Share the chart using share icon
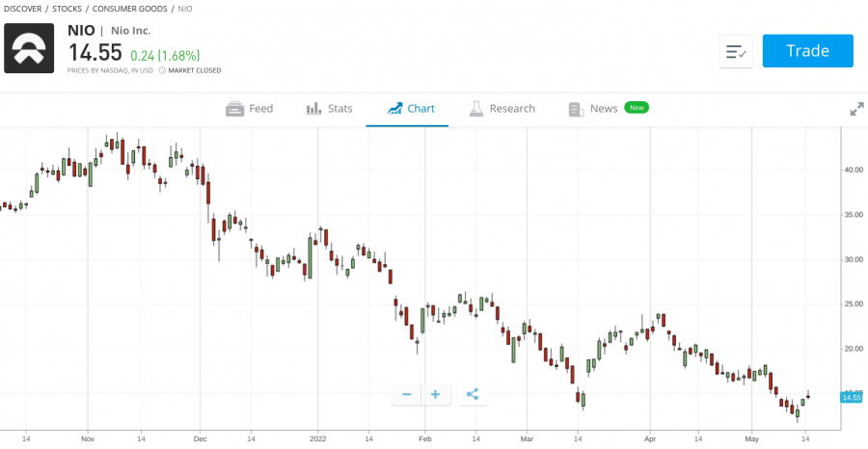Screen dimensions: 868x449 [x=473, y=395]
